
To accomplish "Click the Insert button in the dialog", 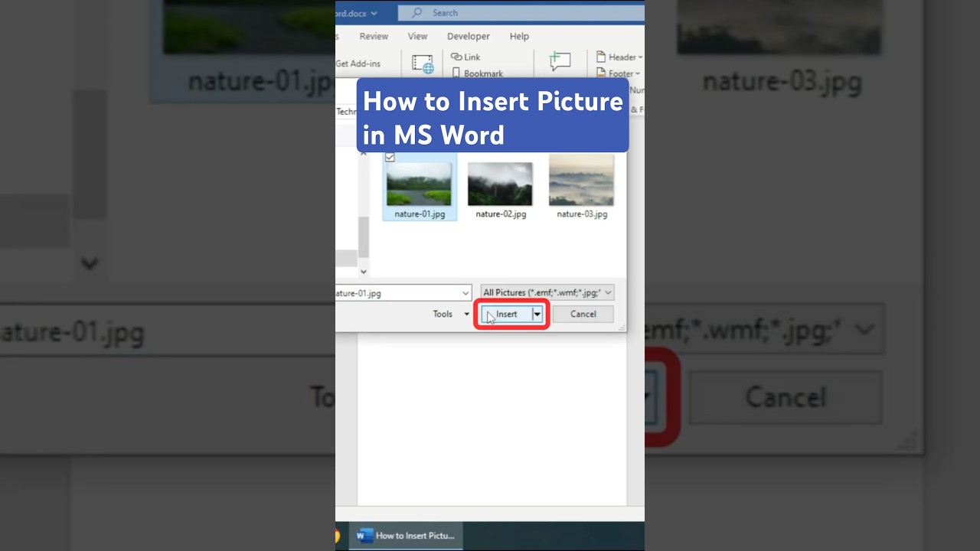I will coord(507,314).
